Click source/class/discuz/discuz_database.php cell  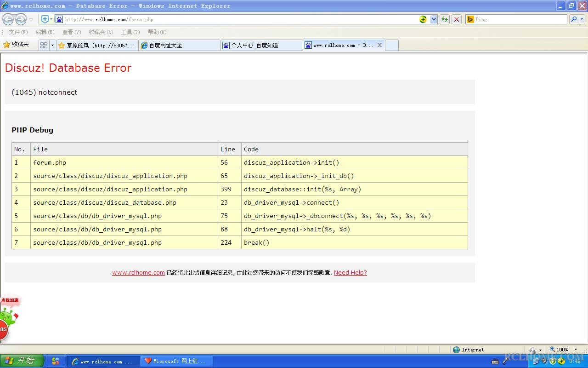click(x=124, y=202)
